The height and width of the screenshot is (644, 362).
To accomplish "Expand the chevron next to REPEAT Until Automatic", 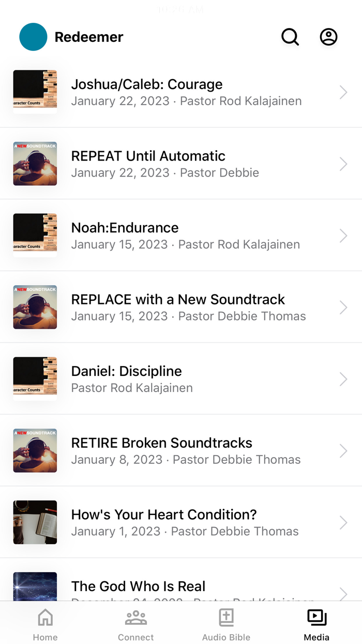I will 343,164.
